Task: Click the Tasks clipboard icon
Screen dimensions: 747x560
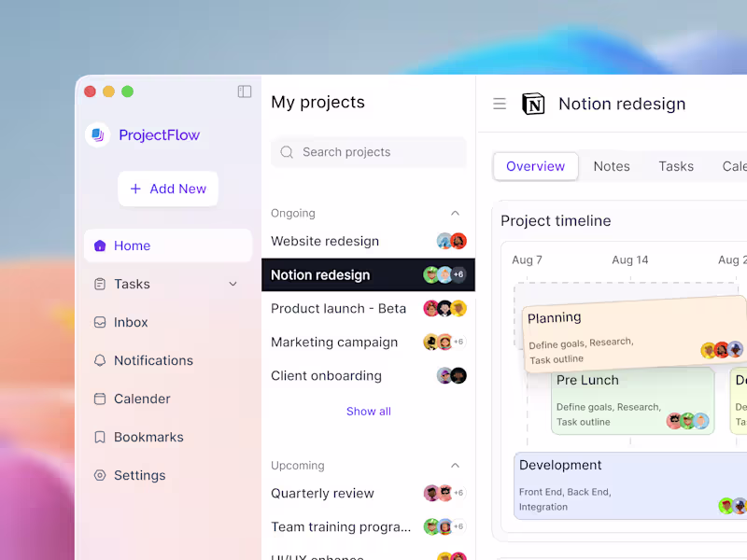Action: click(x=100, y=284)
